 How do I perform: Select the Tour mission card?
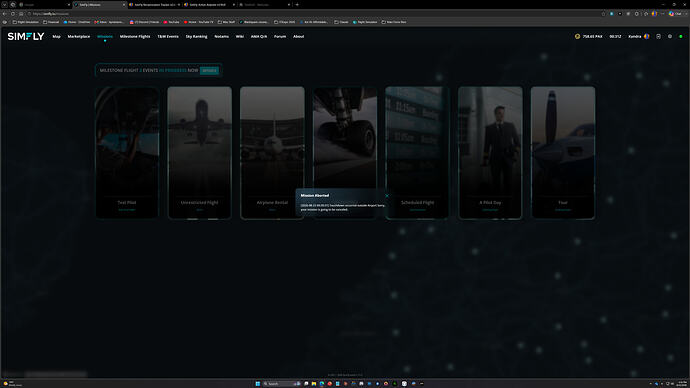(563, 153)
